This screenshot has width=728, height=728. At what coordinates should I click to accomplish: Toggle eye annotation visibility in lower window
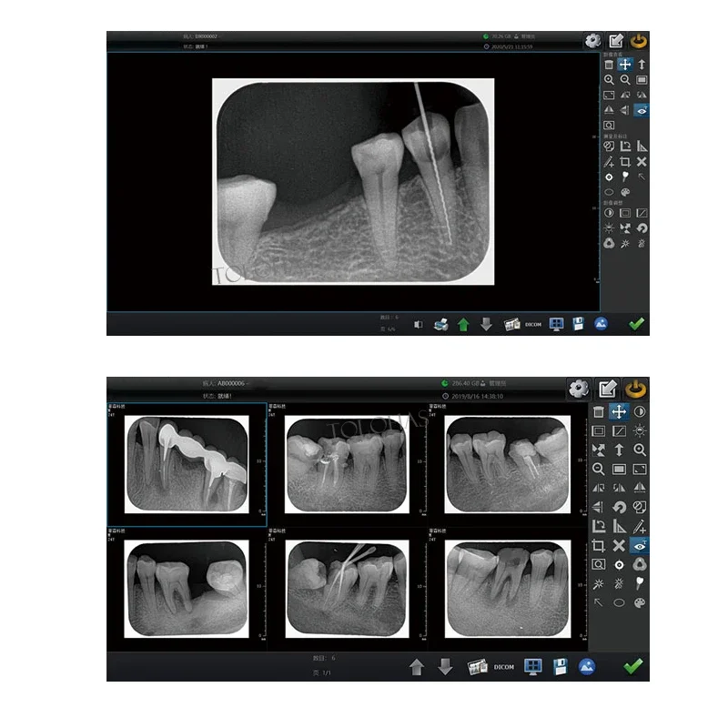640,545
